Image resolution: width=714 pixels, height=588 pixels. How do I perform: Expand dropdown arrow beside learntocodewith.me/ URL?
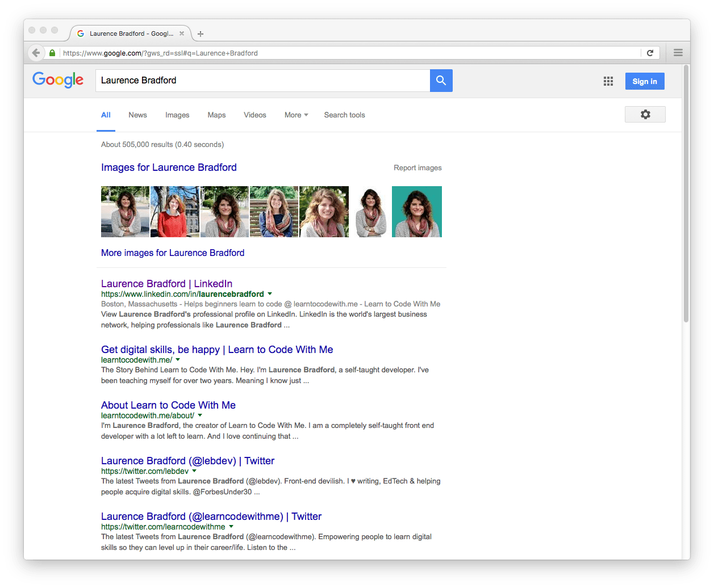point(178,360)
